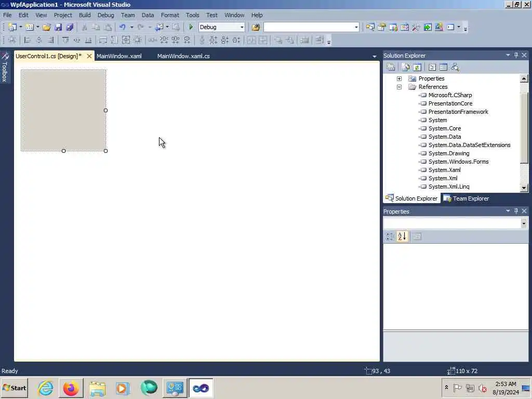Select the PresentationFramework reference
Viewport: 532px width, 399px height.
point(458,112)
